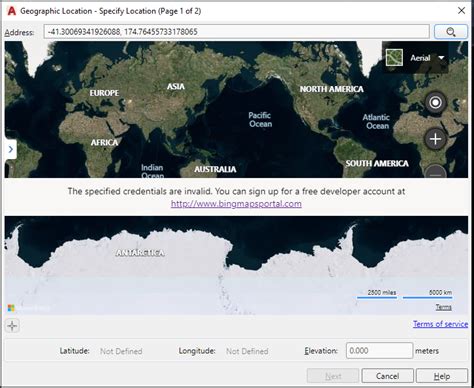Click the NORTH AMERICA map label
The image size is (474, 388).
pos(331,89)
